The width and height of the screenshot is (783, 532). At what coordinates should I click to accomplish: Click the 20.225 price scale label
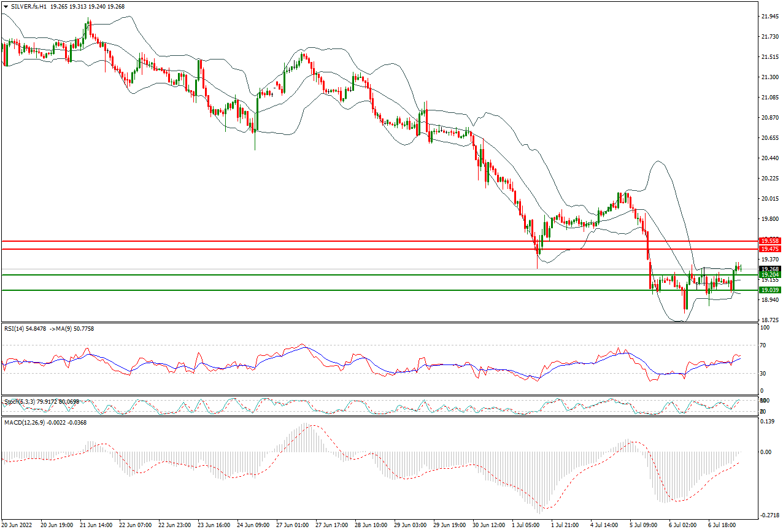tap(769, 178)
